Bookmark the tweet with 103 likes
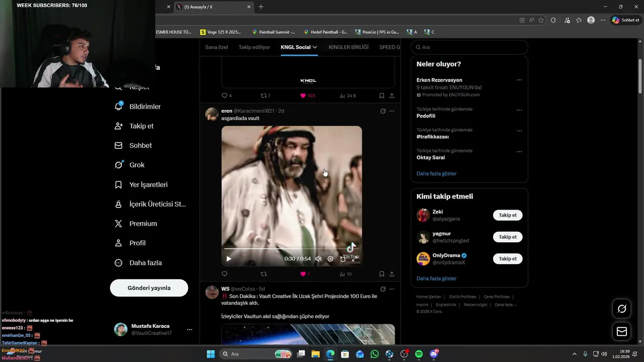This screenshot has width=644, height=362. click(382, 96)
